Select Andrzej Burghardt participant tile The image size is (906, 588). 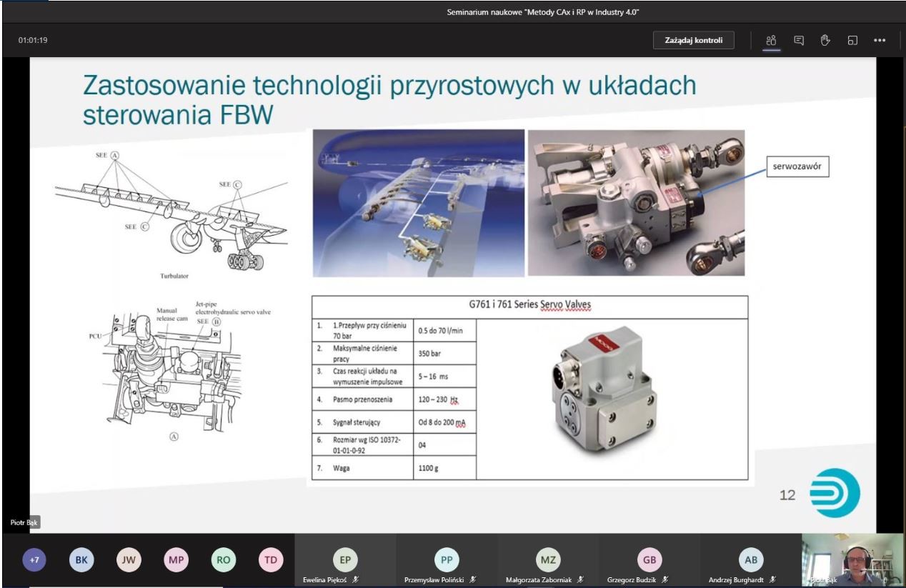750,561
